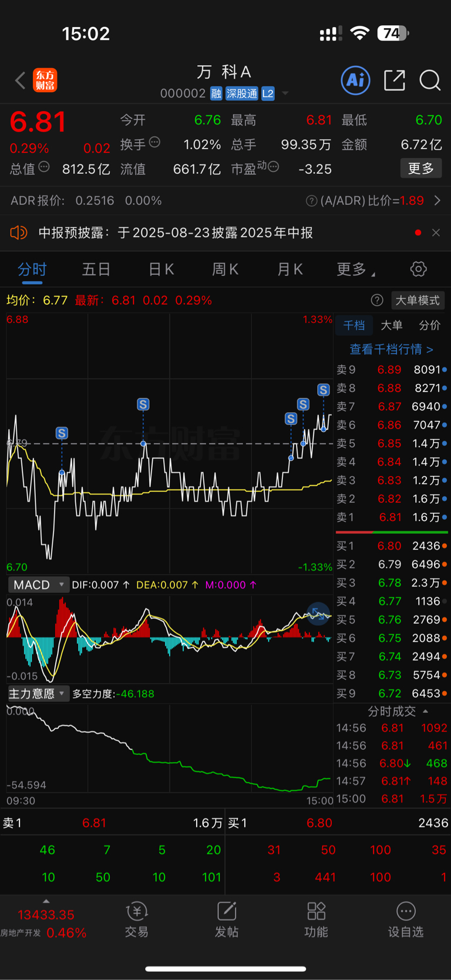Open the 功能 functions icon

316,920
